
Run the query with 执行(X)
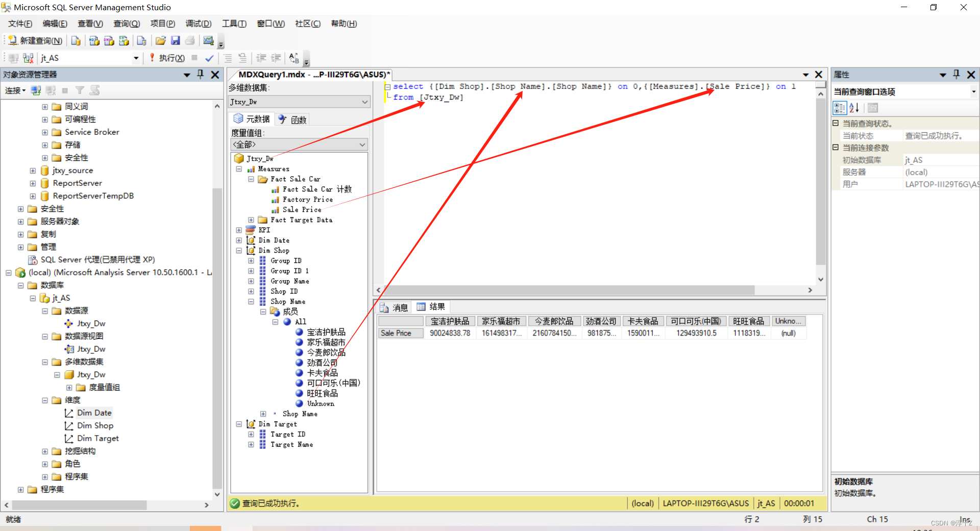[167, 58]
